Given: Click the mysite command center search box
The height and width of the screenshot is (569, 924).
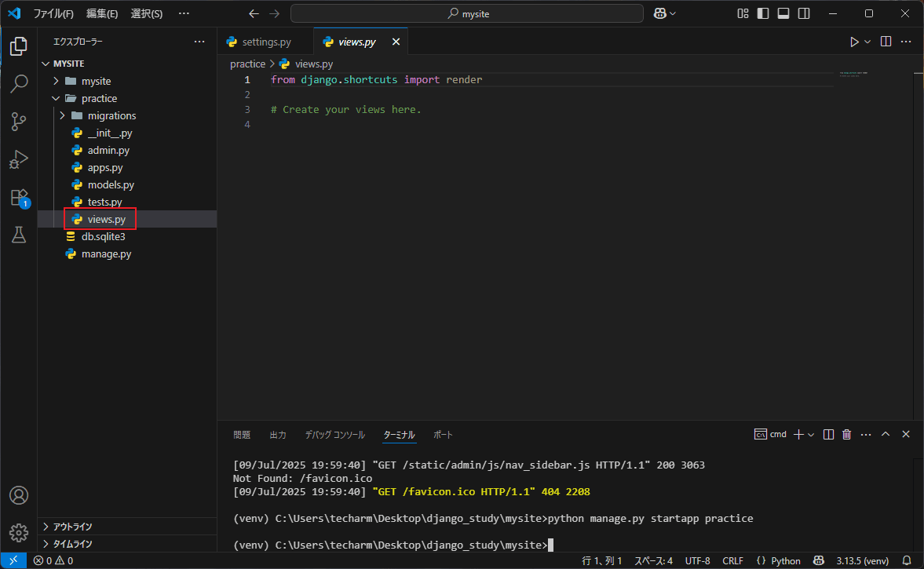Looking at the screenshot, I should coord(467,13).
